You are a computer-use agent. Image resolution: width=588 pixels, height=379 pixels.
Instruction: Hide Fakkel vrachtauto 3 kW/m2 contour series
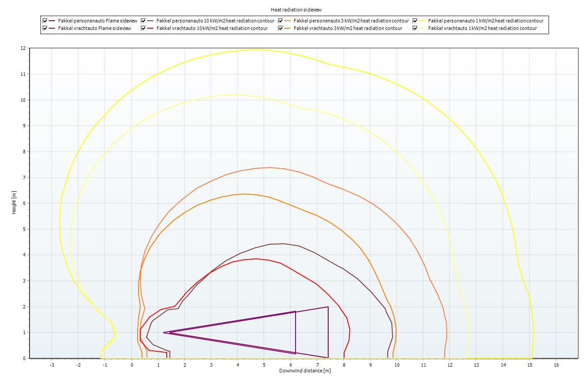point(281,28)
